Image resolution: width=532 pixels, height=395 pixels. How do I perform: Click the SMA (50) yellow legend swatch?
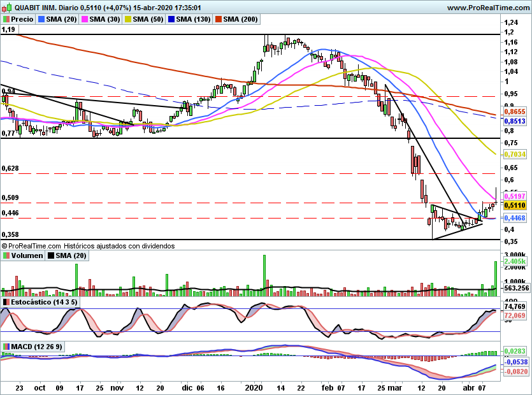click(128, 19)
